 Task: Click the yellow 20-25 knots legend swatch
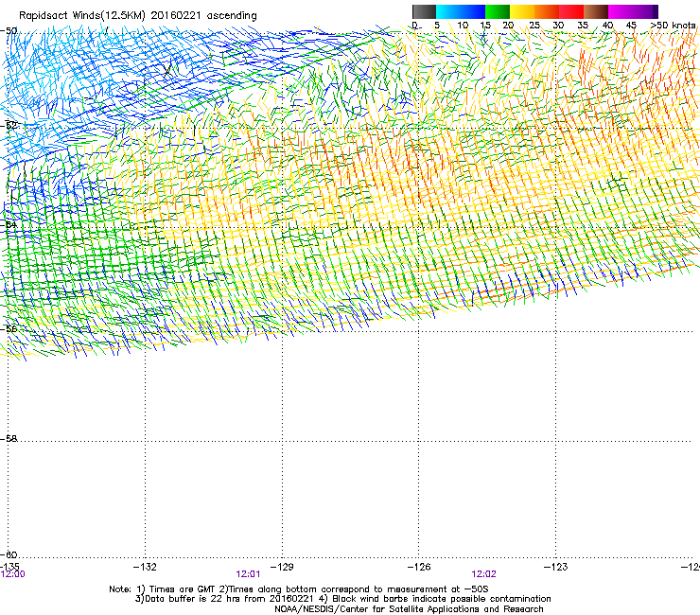(522, 11)
